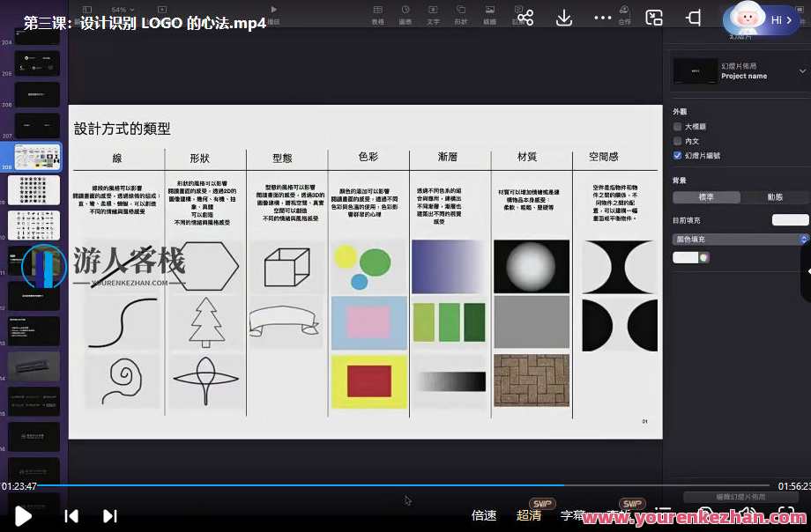Select the pine tree outline image
This screenshot has height=532, width=811.
point(206,322)
